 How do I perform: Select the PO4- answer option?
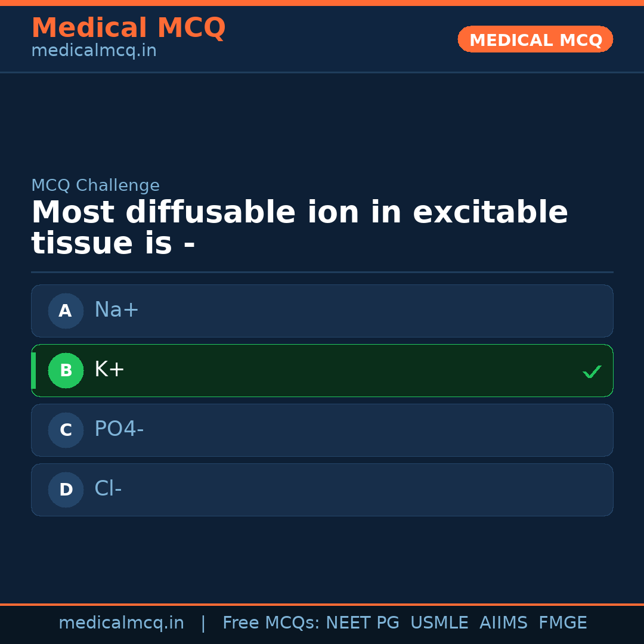322,430
